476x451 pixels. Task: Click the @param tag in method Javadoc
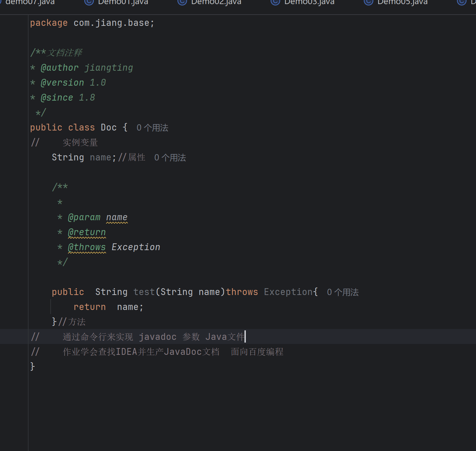tap(84, 218)
